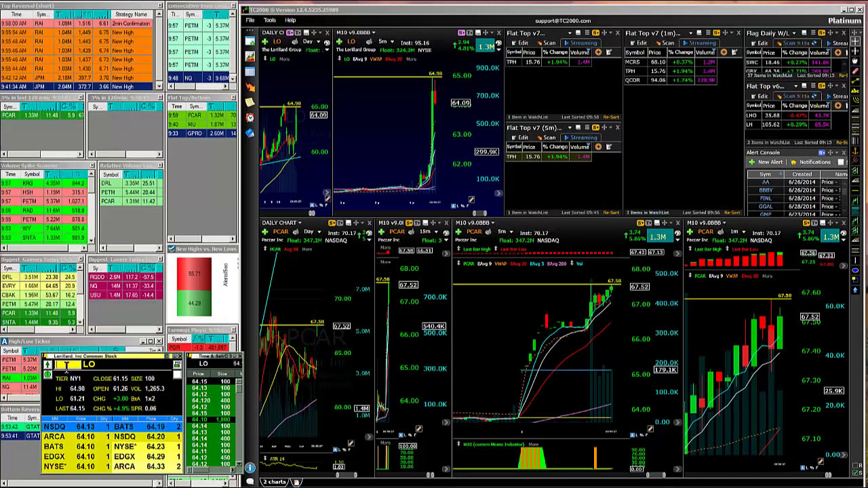Click up-arrow icon in Lorillard Level 2 window
The height and width of the screenshot is (488, 868).
click(x=47, y=365)
